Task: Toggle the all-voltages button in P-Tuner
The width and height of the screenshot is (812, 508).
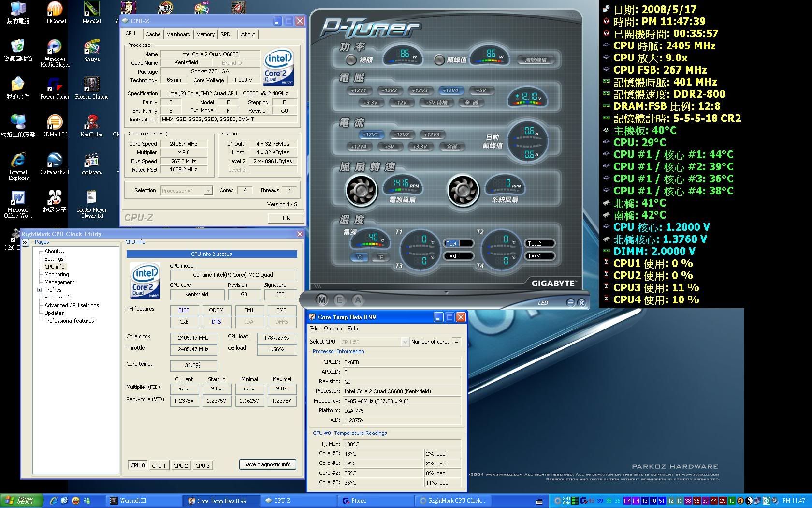Action: coord(471,102)
